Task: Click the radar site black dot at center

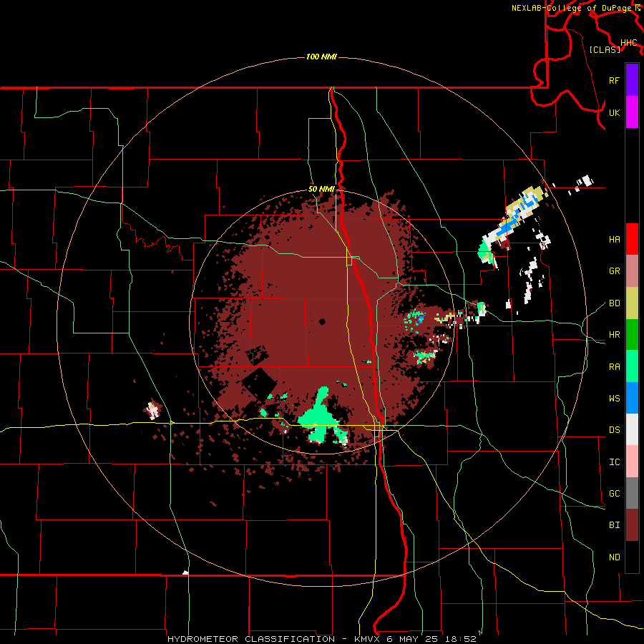Action: pos(322,321)
